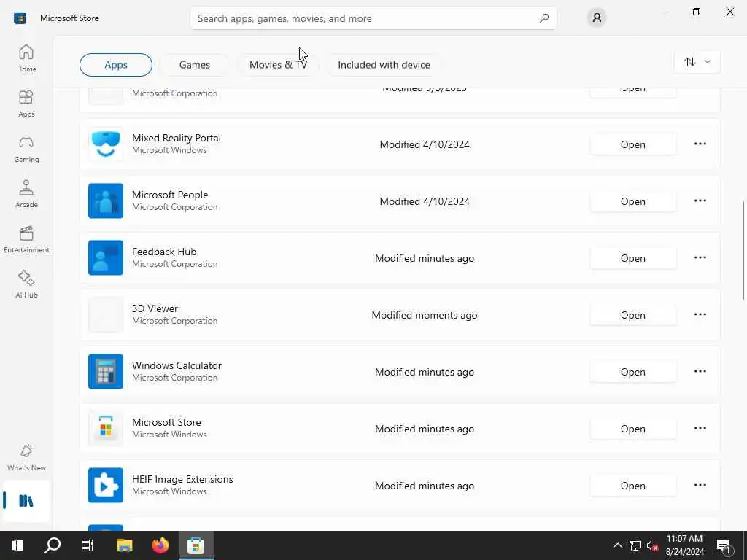This screenshot has height=560, width=747.
Task: Open the Arcade section
Action: click(x=26, y=194)
